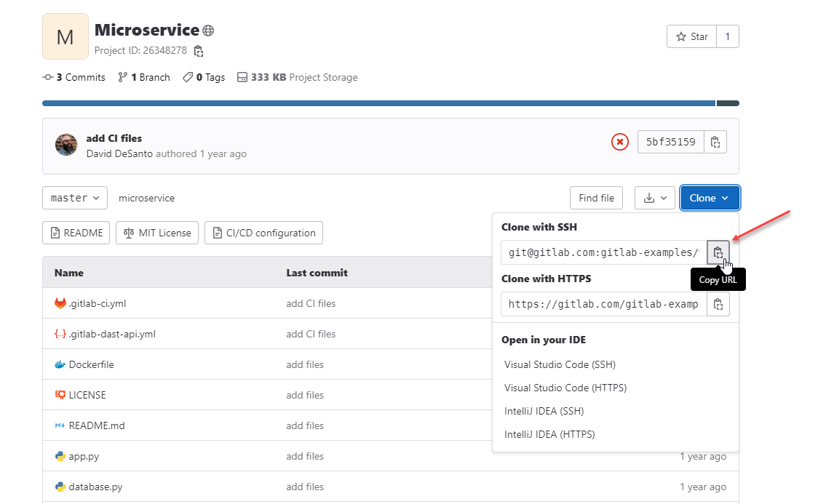The image size is (834, 504).
Task: Open the database.py file
Action: 96,487
